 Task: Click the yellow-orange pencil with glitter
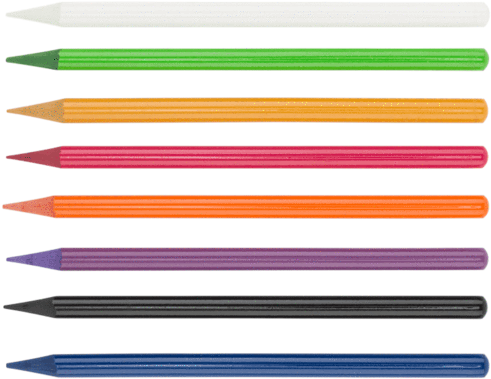point(247,110)
